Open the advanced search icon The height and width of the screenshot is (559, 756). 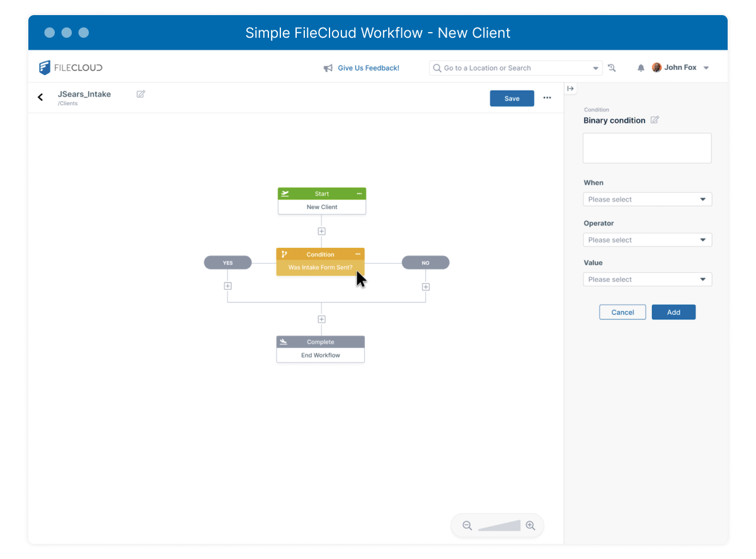coord(612,68)
